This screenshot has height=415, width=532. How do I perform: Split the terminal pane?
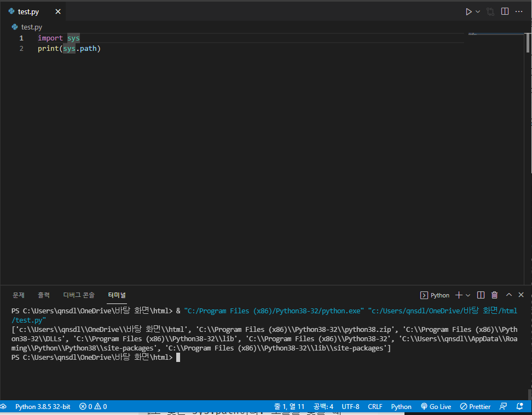[480, 295]
